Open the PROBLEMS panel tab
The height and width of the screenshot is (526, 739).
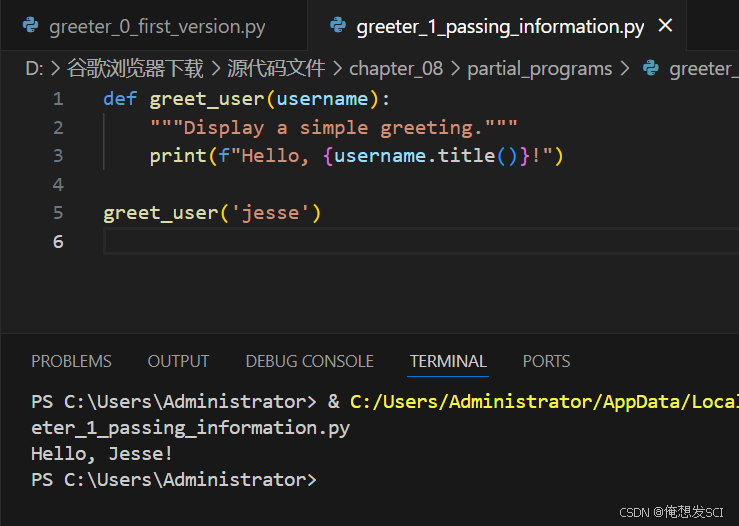click(x=71, y=362)
